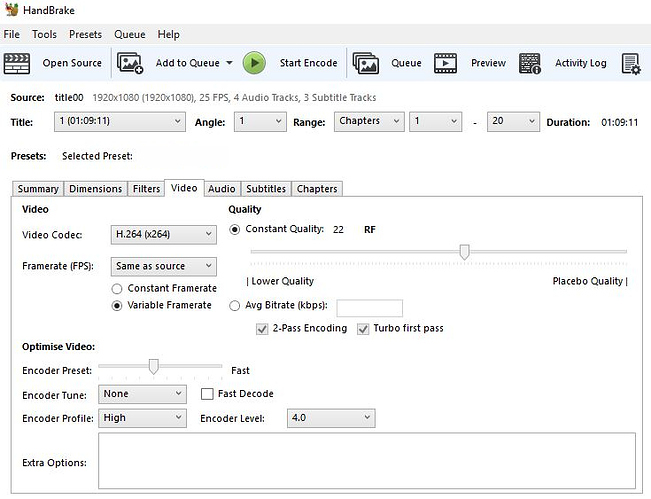The width and height of the screenshot is (651, 499).
Task: Expand the start chapter dropdown showing 1
Action: (435, 122)
